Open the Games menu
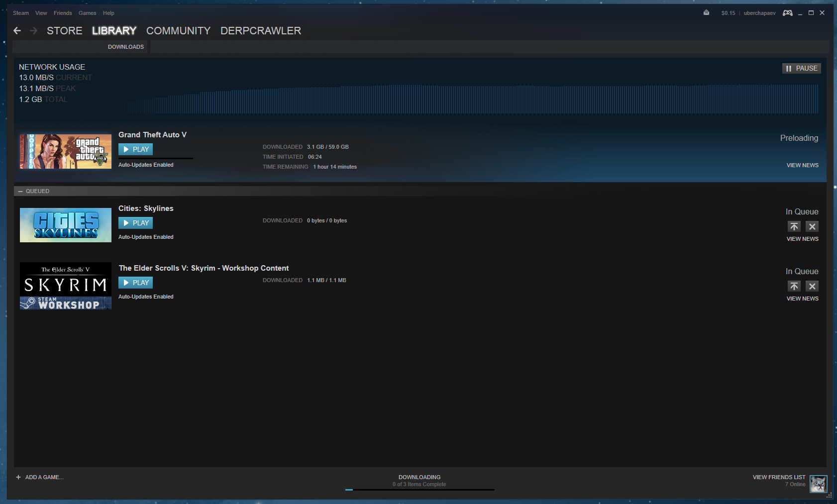The width and height of the screenshot is (837, 504). pos(88,13)
